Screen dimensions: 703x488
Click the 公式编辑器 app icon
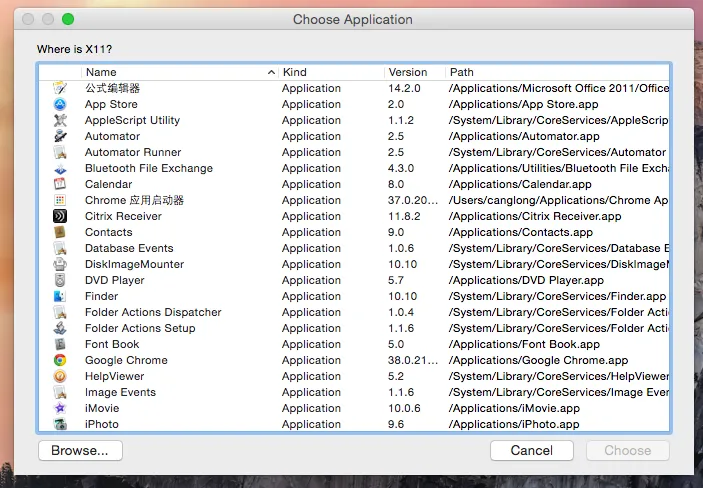60,88
